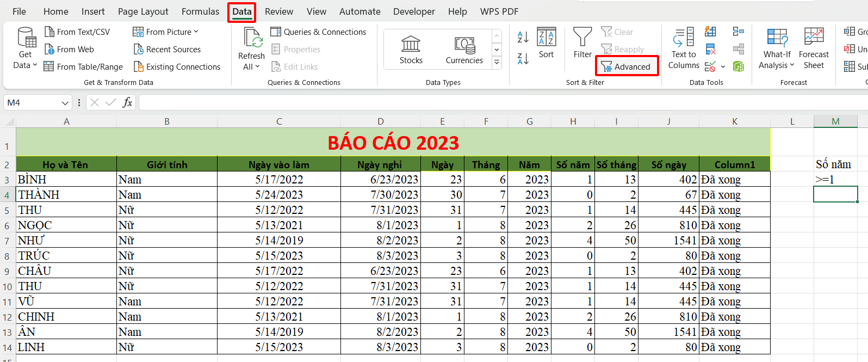Open Queries & Connections pane
Viewport: 868px width, 362px height.
tap(318, 32)
